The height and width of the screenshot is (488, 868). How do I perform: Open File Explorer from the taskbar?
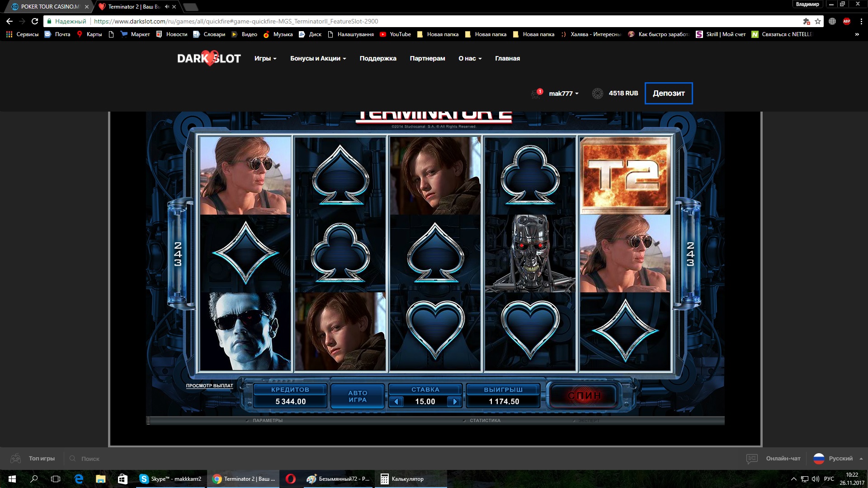click(100, 479)
